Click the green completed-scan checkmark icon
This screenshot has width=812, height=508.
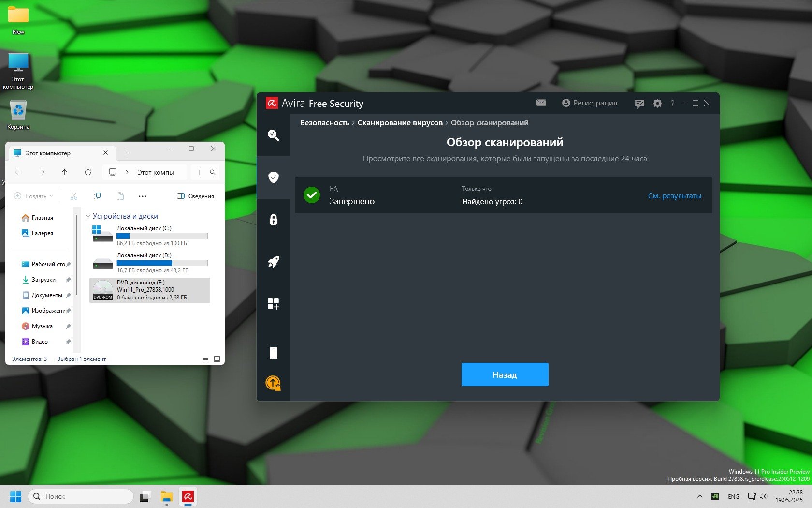pos(312,195)
